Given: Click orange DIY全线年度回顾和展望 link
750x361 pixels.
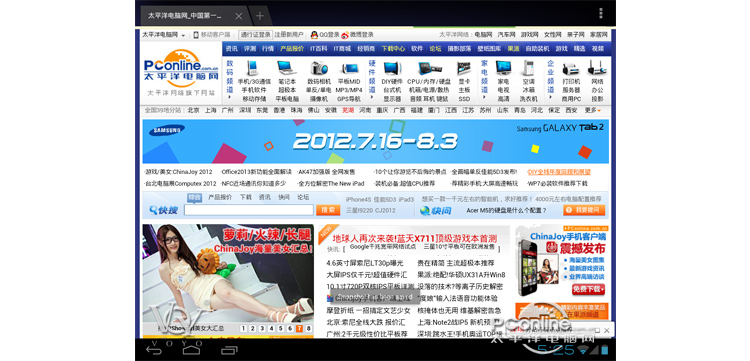Looking at the screenshot, I should [559, 172].
